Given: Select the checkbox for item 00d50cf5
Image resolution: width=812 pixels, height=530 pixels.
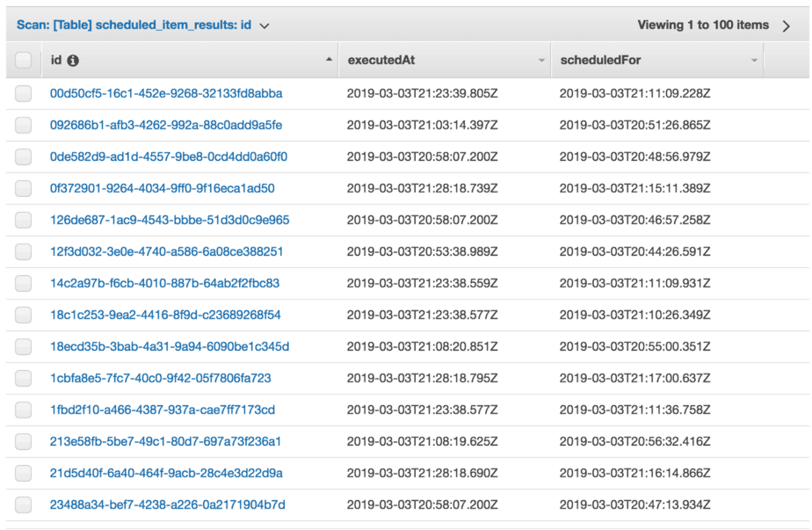Looking at the screenshot, I should [23, 92].
